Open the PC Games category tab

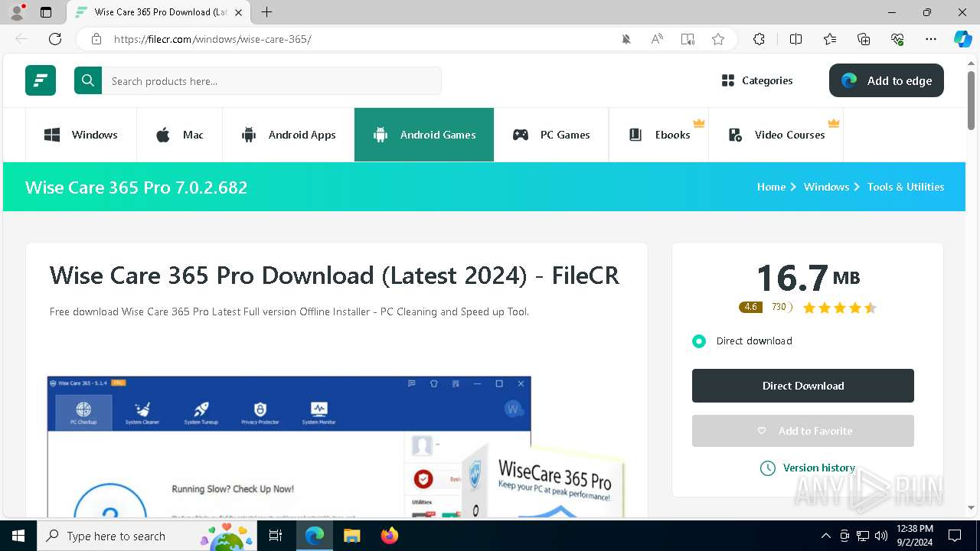pos(551,135)
